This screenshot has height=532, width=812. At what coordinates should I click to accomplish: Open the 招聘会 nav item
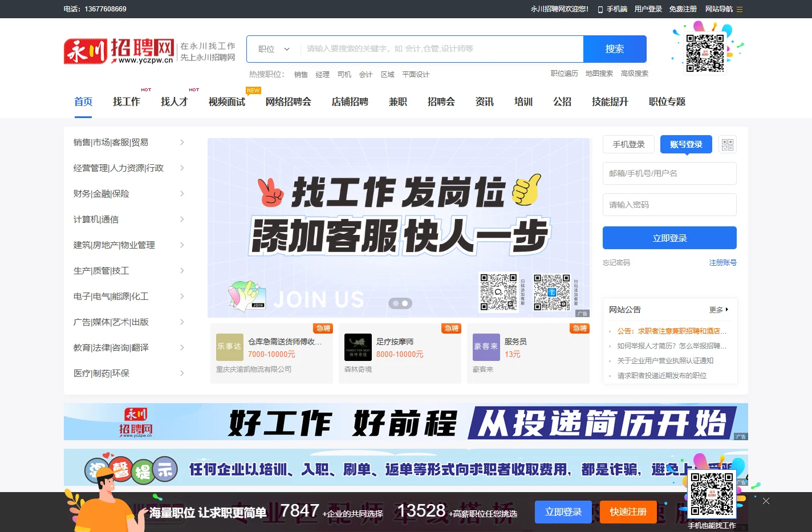(x=441, y=101)
